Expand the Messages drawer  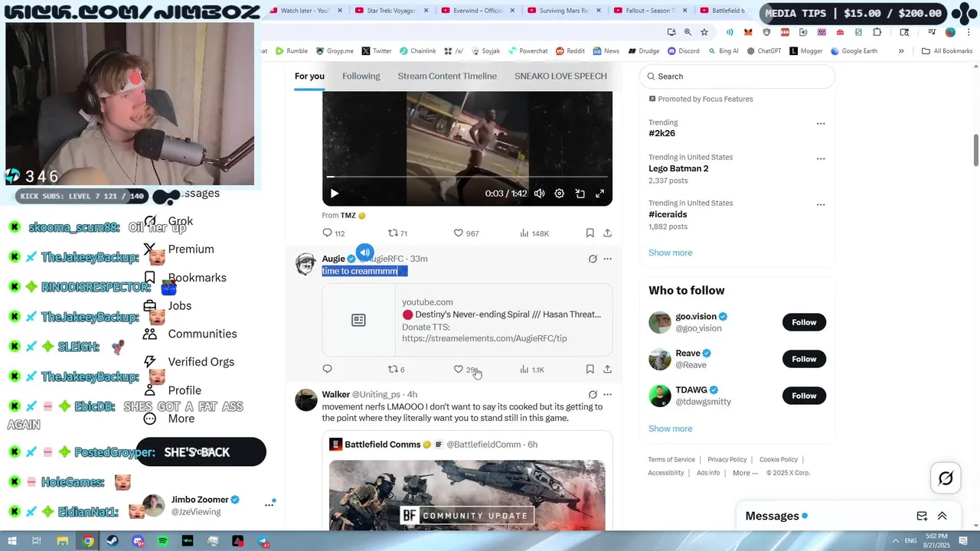942,516
